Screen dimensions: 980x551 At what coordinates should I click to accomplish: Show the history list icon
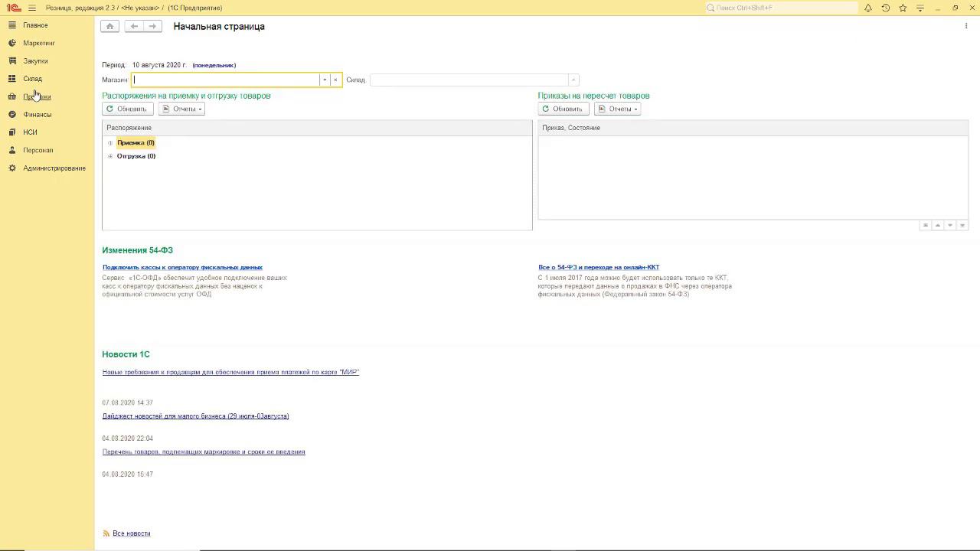886,8
